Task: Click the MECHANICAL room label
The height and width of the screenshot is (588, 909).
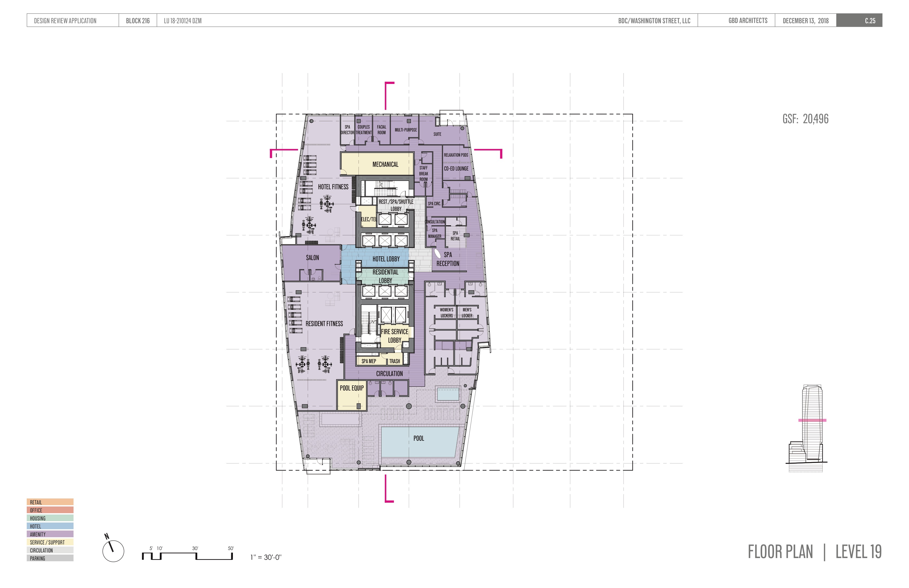Action: [x=385, y=165]
